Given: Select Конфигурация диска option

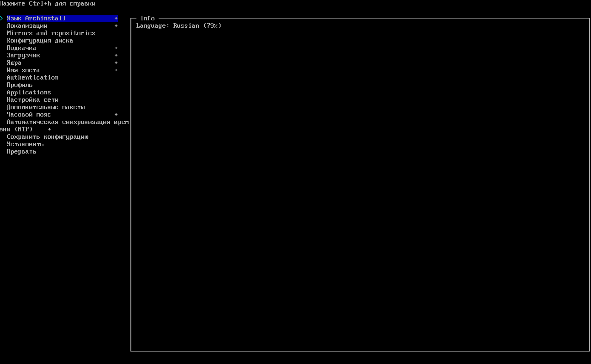Looking at the screenshot, I should (x=40, y=41).
